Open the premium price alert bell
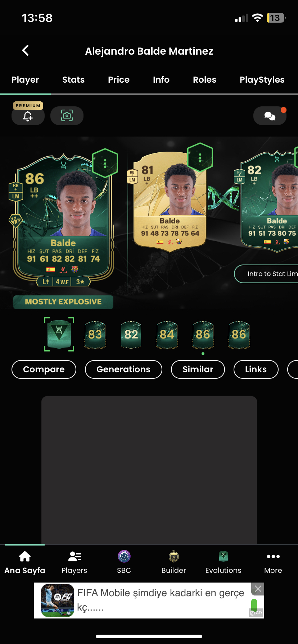 28,116
